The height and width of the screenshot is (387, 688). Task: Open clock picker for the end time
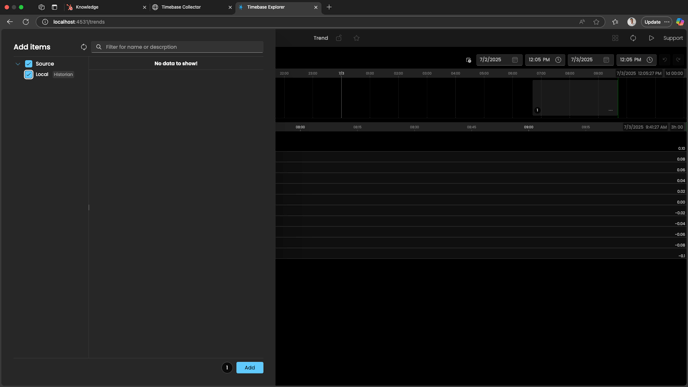coord(650,60)
